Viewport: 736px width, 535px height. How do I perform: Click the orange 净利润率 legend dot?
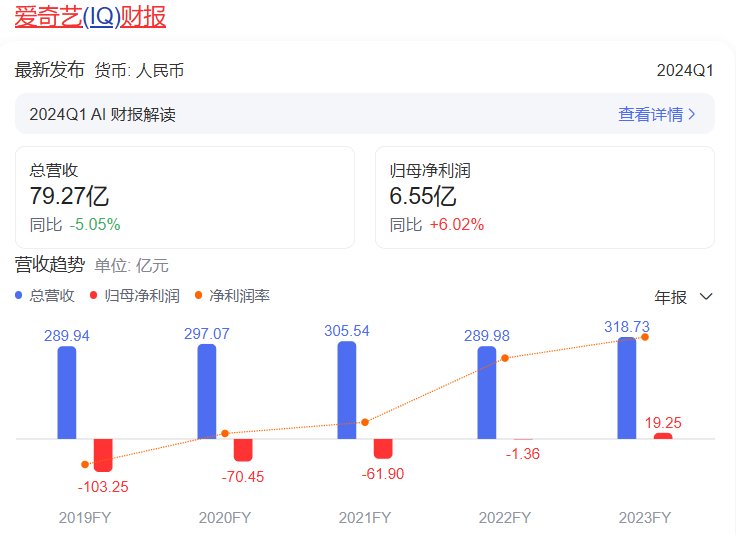point(198,295)
